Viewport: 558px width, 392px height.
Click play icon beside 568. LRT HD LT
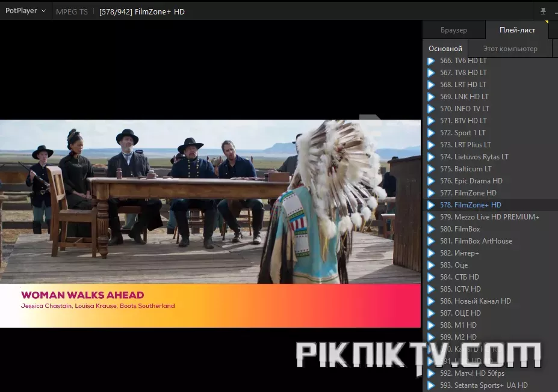(431, 85)
